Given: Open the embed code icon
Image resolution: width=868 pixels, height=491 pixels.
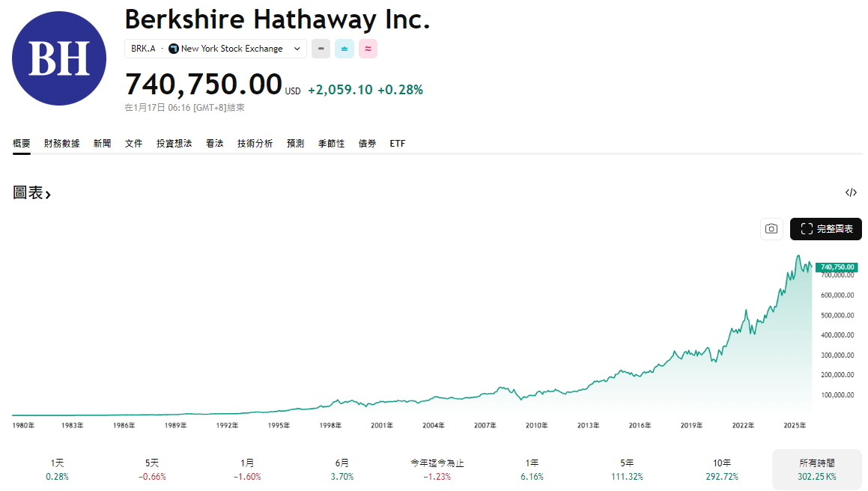Looking at the screenshot, I should point(851,192).
